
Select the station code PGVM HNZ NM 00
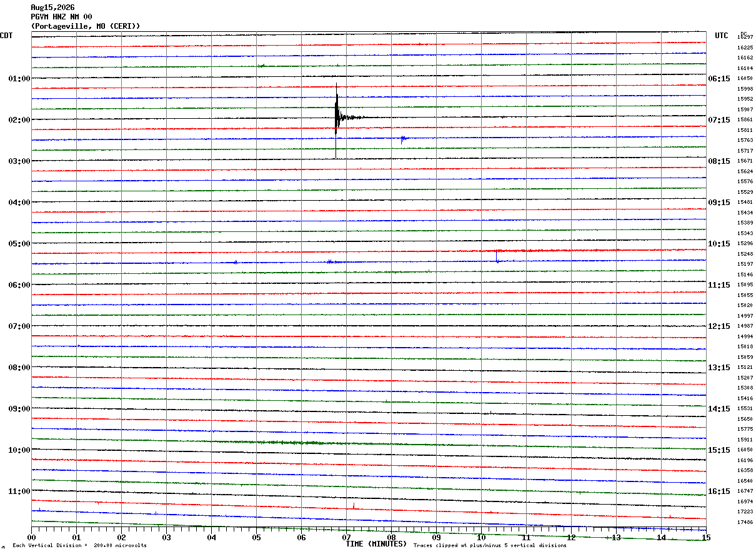61,17
